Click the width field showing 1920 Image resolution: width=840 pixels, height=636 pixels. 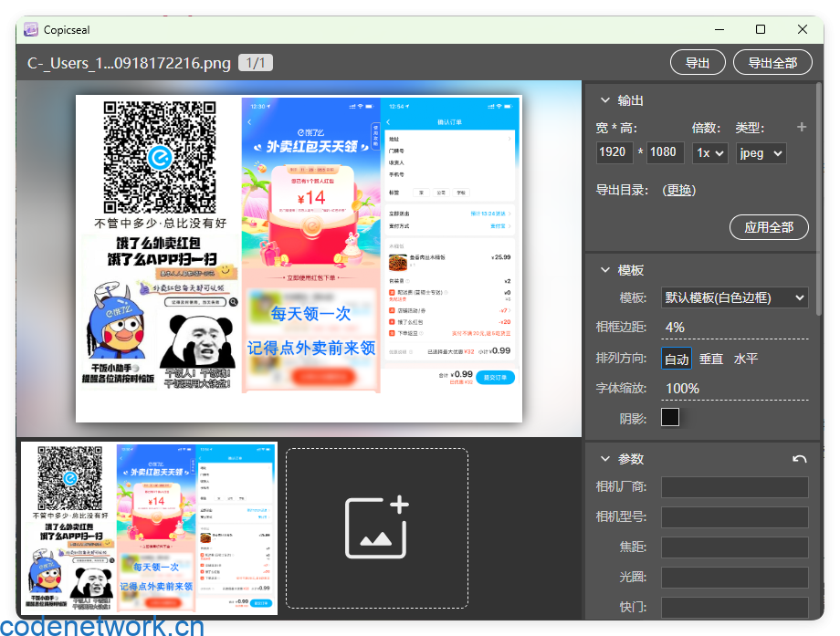point(614,152)
